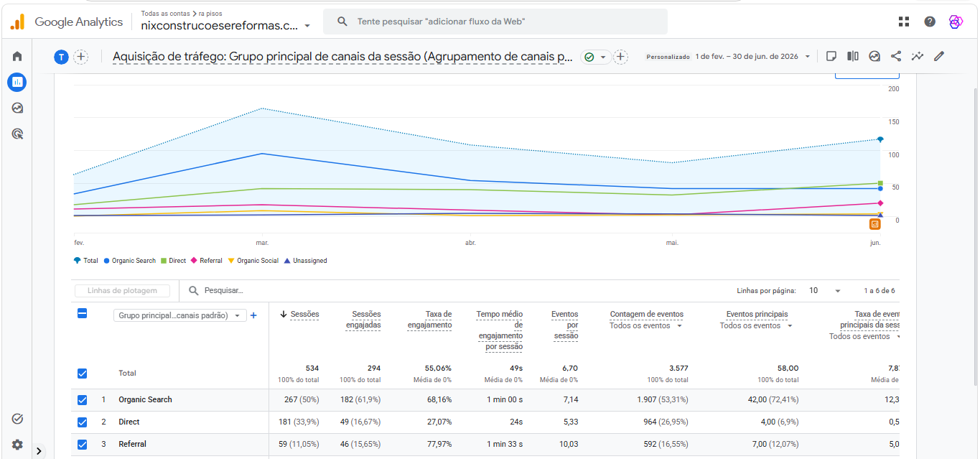Click the report title Aquisição de tráfego
The height and width of the screenshot is (459, 980).
(342, 57)
